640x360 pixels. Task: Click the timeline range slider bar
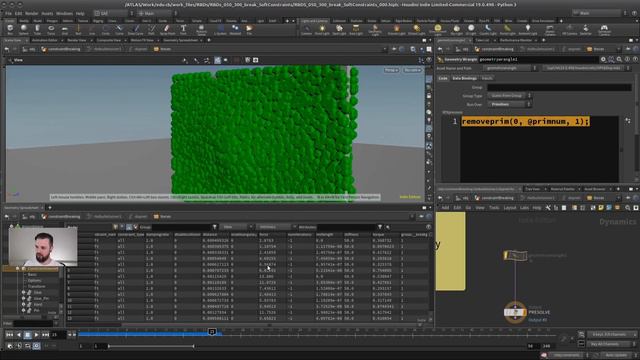click(151, 346)
